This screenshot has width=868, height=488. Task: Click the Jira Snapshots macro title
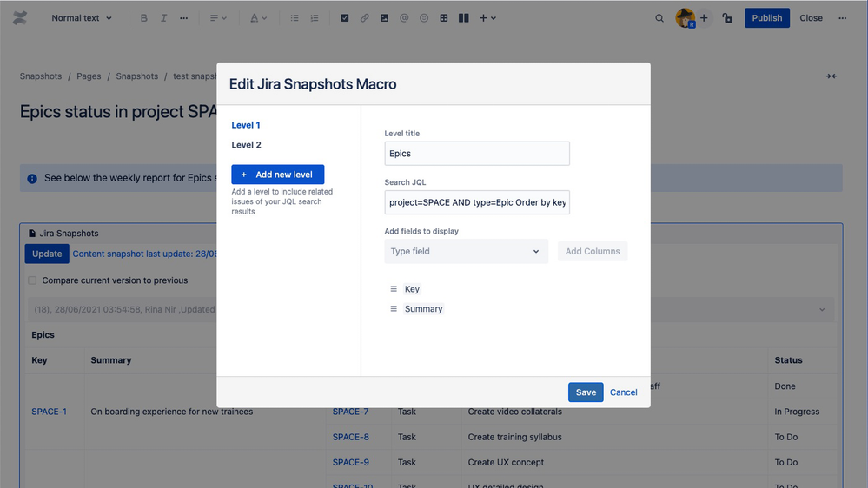69,234
